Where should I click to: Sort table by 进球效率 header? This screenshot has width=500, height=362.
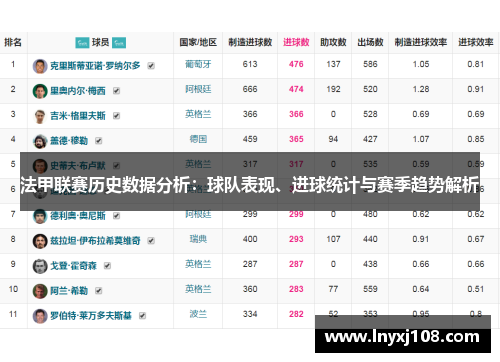(x=476, y=42)
